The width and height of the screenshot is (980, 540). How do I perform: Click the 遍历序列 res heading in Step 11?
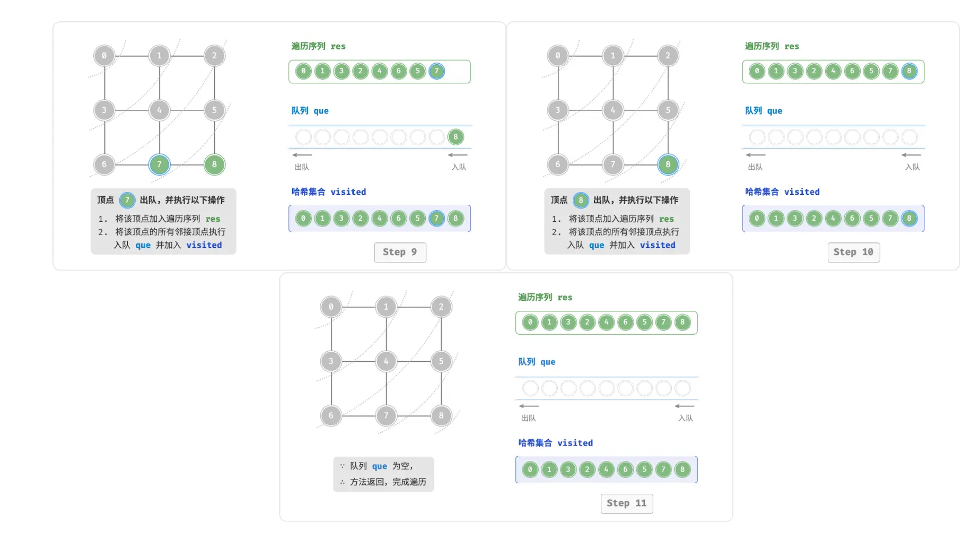tap(545, 297)
